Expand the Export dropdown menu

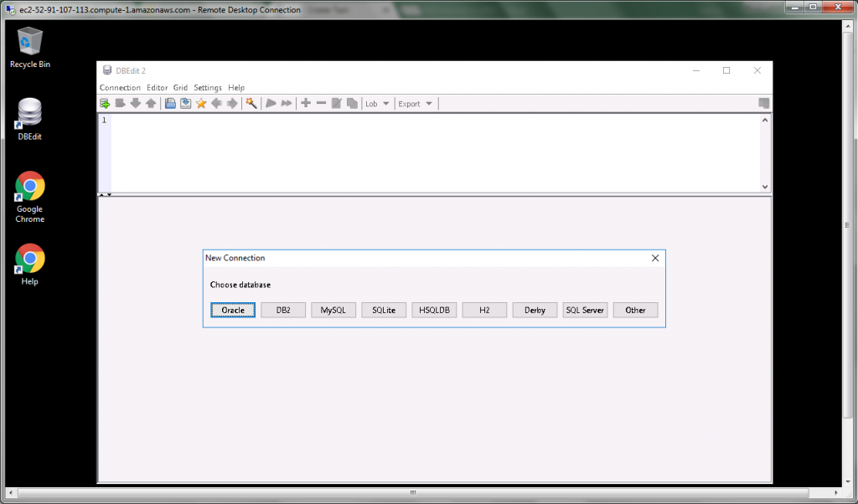coord(416,103)
